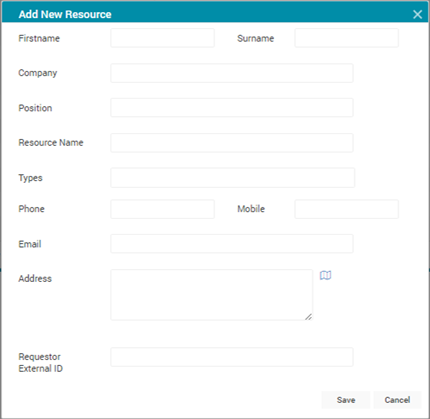Close the Add New Resource dialog
Image resolution: width=430 pixels, height=419 pixels.
417,14
